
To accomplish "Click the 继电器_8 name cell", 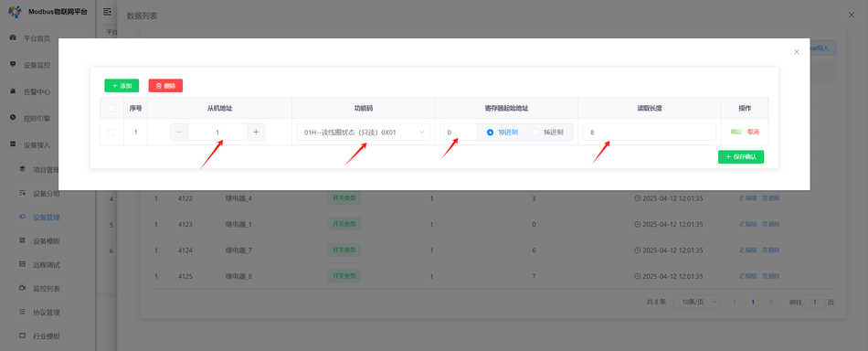I will [238, 276].
